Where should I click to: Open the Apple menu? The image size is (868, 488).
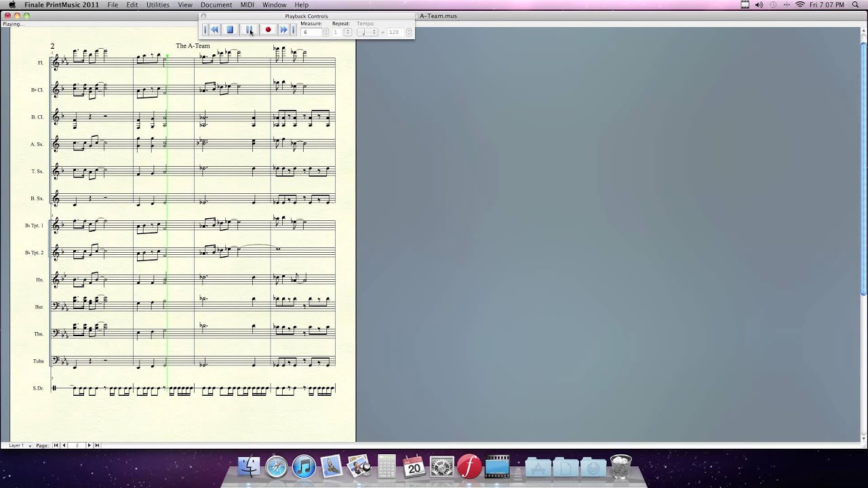[x=12, y=5]
